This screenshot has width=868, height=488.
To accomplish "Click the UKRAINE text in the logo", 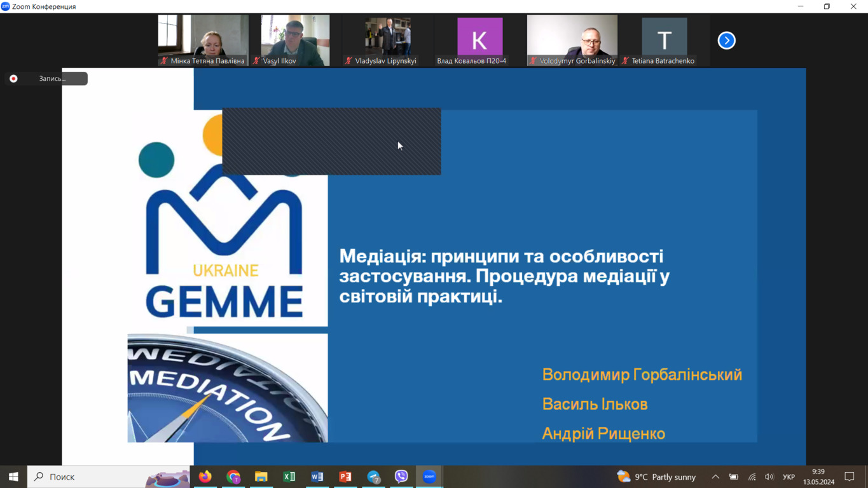I will point(225,271).
